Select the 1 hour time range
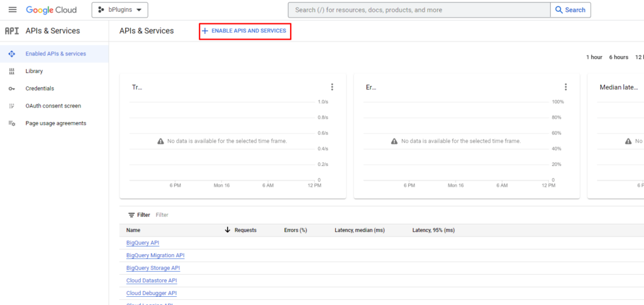Screen dimensions: 644x305 [594, 57]
